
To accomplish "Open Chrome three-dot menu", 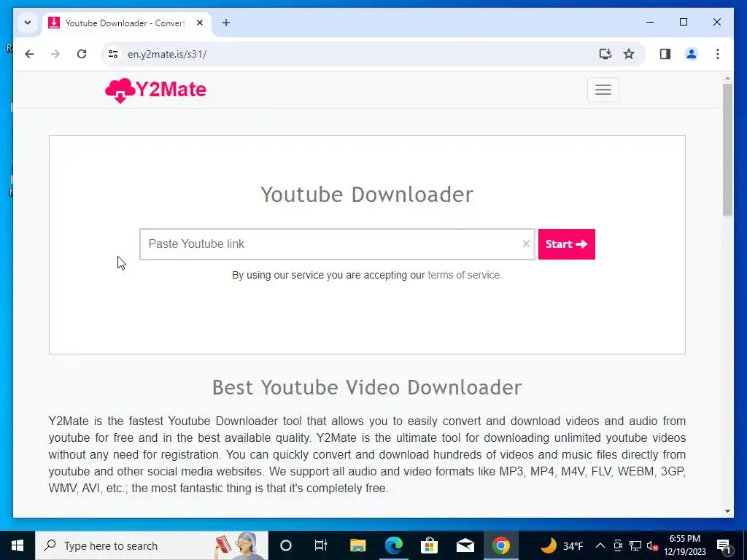I will (718, 54).
